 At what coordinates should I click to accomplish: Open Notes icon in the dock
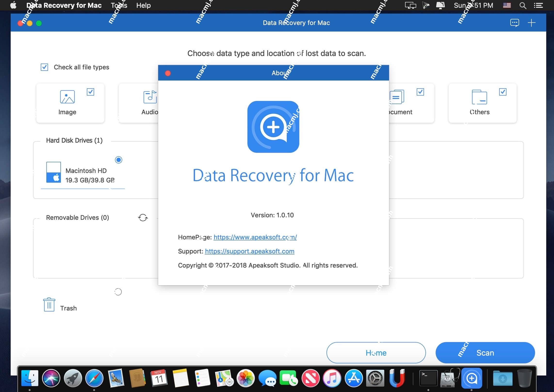[180, 378]
